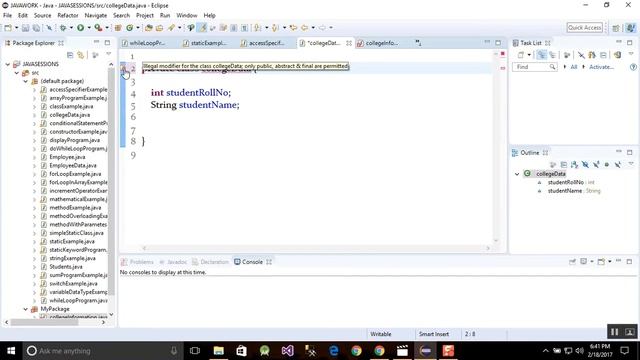
Task: Click the Open Task toolbar icon
Action: pos(160,28)
